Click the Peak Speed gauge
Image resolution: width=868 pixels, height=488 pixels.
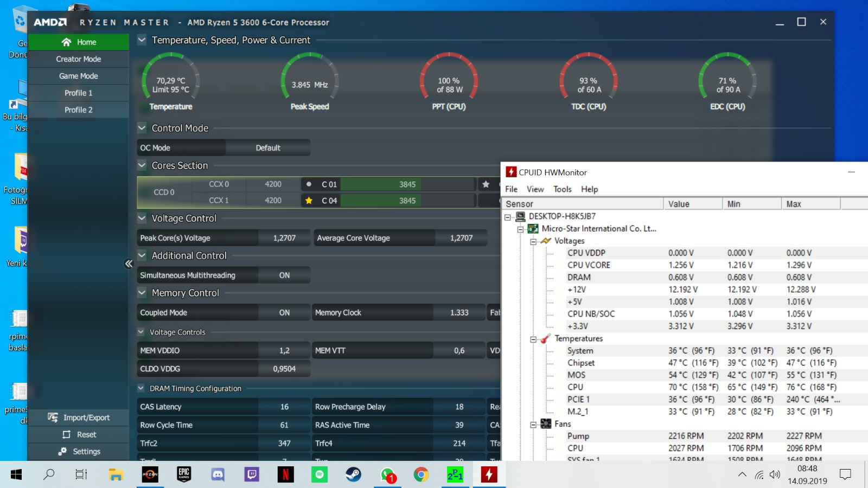310,81
